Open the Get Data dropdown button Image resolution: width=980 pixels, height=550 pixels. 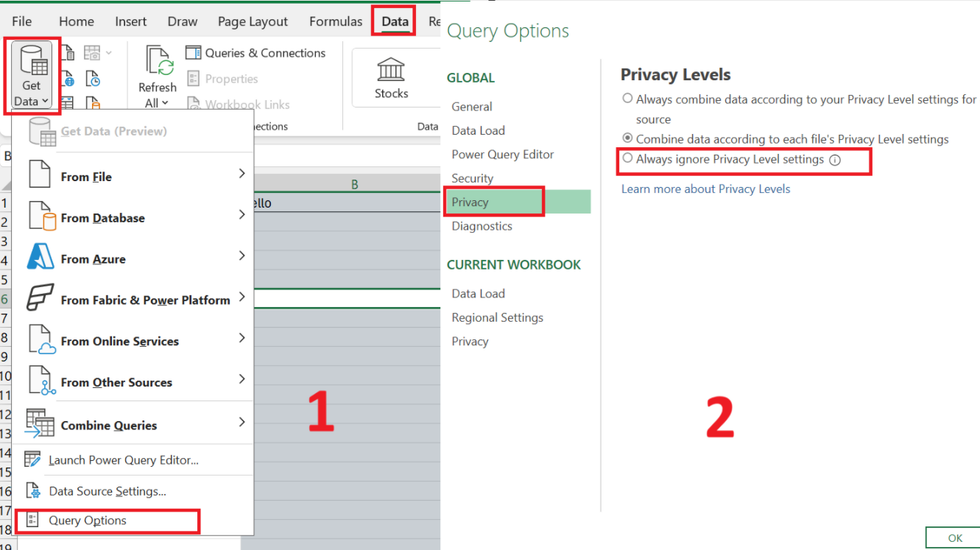pos(32,77)
